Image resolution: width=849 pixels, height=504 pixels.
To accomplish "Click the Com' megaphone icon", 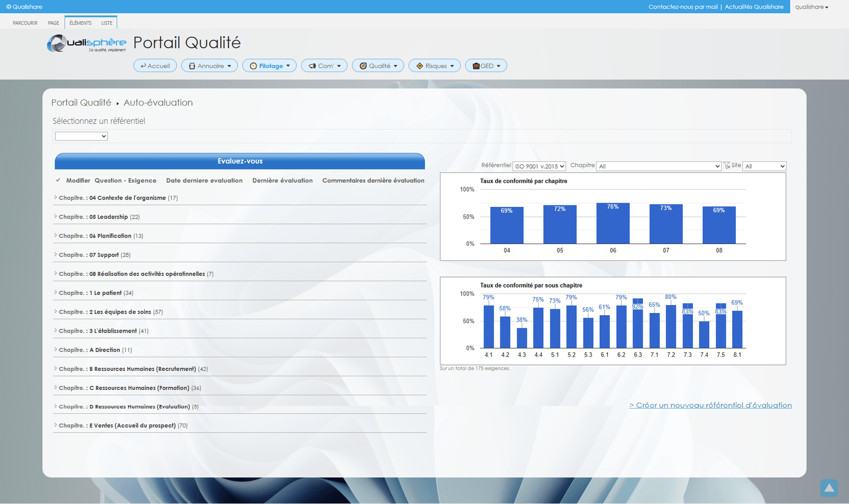I will pos(313,66).
